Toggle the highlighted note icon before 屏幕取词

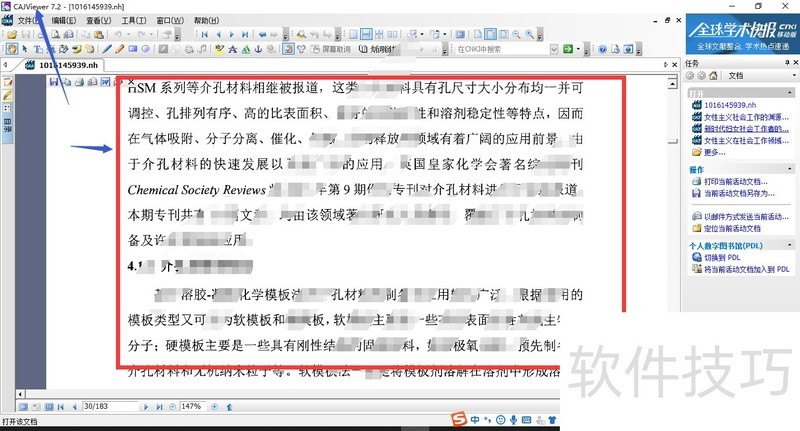click(288, 49)
